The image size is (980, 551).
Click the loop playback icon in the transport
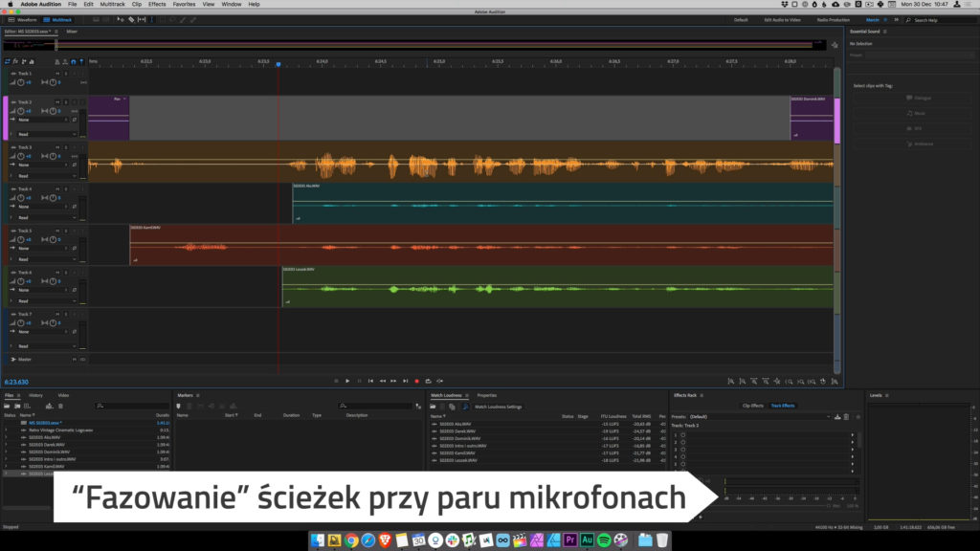[429, 380]
